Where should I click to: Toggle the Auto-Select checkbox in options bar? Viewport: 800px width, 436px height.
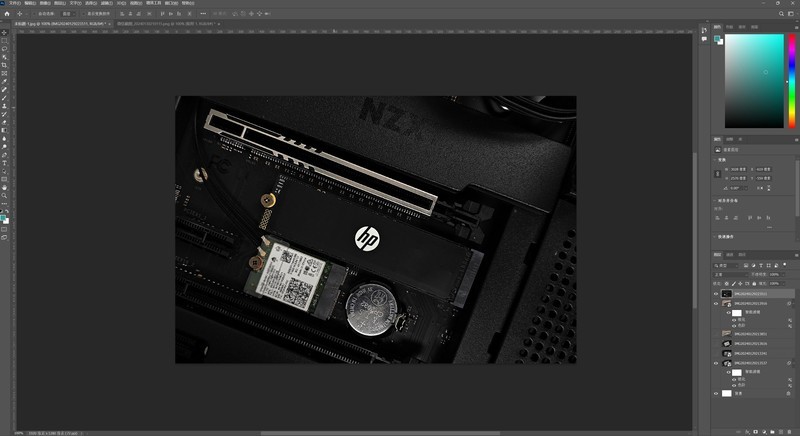36,14
